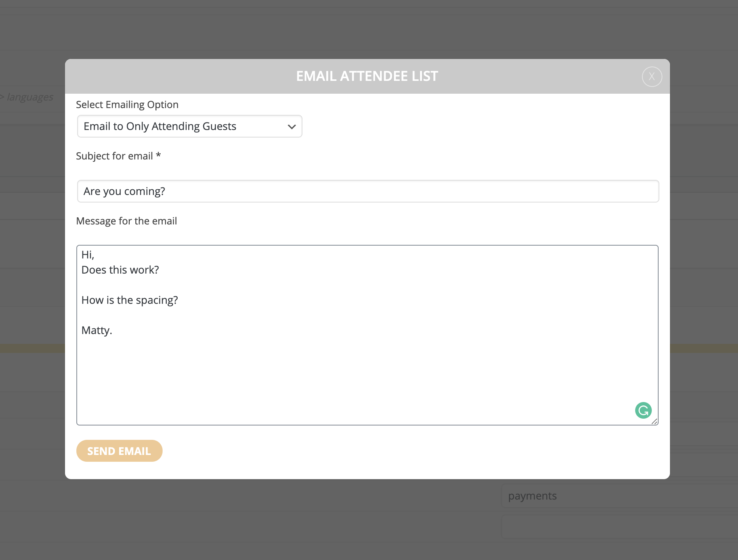
Task: Focus the 'Are you coming?' subject field
Action: click(367, 191)
